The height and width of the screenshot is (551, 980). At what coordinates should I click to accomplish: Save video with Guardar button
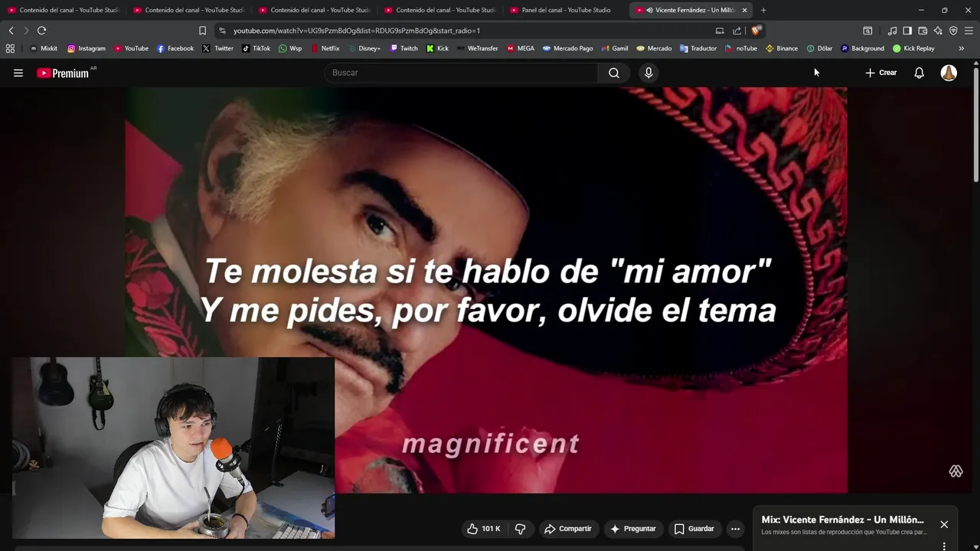[694, 529]
